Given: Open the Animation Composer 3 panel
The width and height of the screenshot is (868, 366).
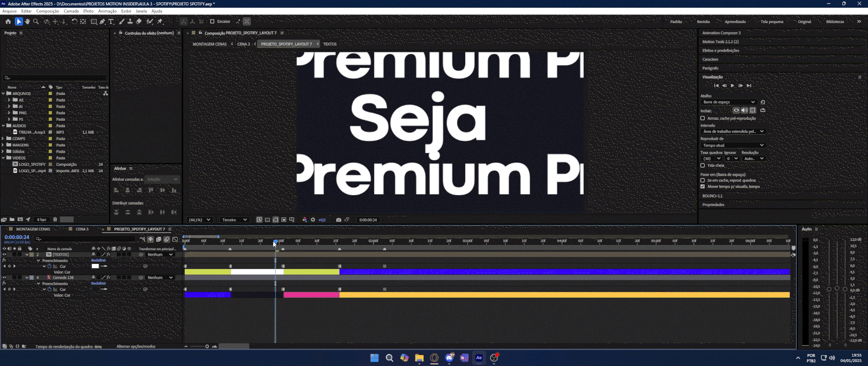Looking at the screenshot, I should 722,33.
